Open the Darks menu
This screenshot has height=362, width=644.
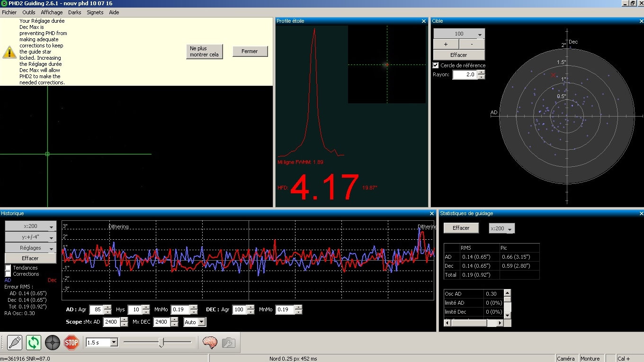74,12
